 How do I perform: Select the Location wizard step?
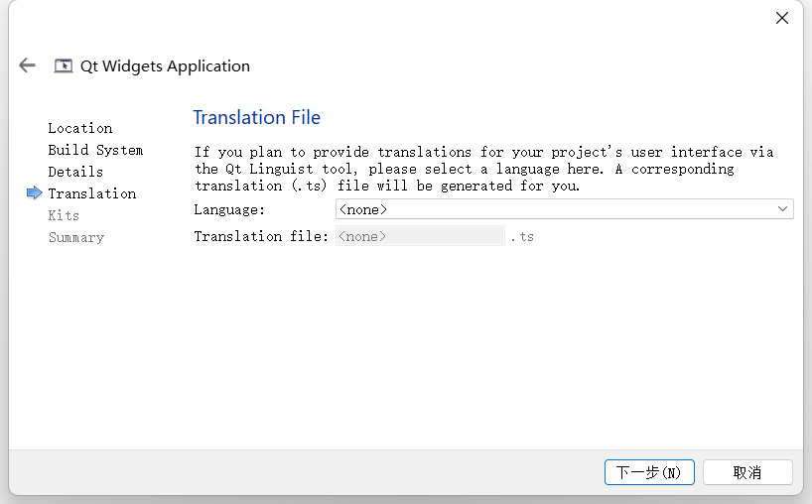[x=80, y=128]
